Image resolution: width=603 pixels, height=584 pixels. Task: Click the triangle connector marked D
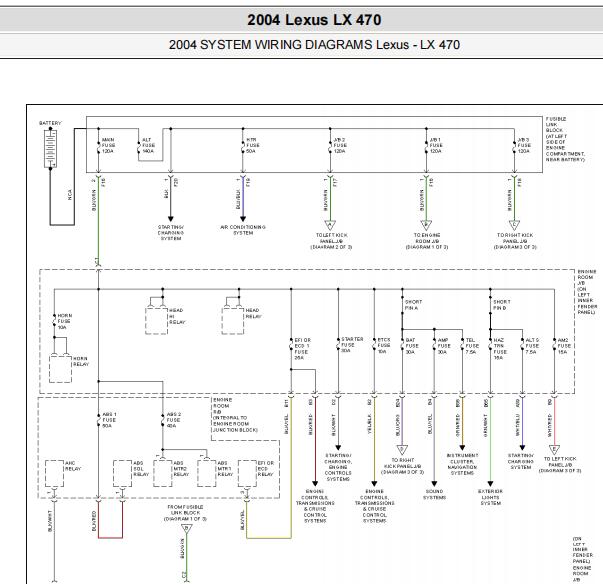(x=402, y=450)
